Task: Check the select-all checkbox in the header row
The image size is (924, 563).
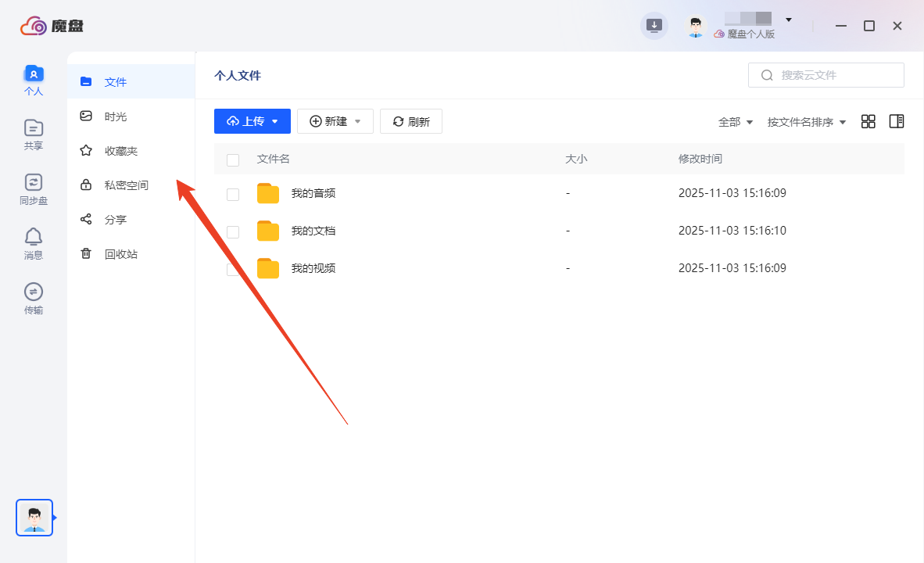Action: pyautogui.click(x=232, y=160)
